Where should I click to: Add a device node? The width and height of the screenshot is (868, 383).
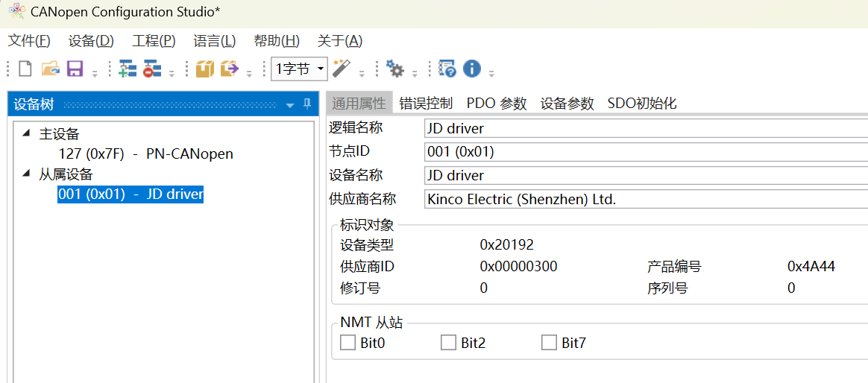[128, 69]
